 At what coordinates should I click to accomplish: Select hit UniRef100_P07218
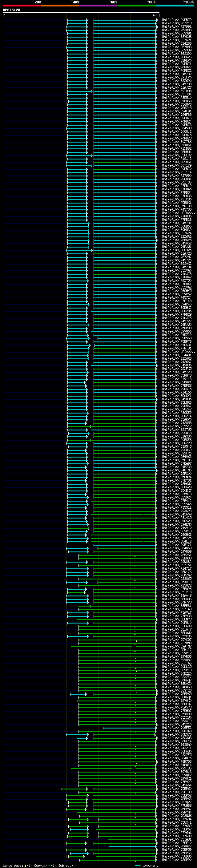coord(177,23)
